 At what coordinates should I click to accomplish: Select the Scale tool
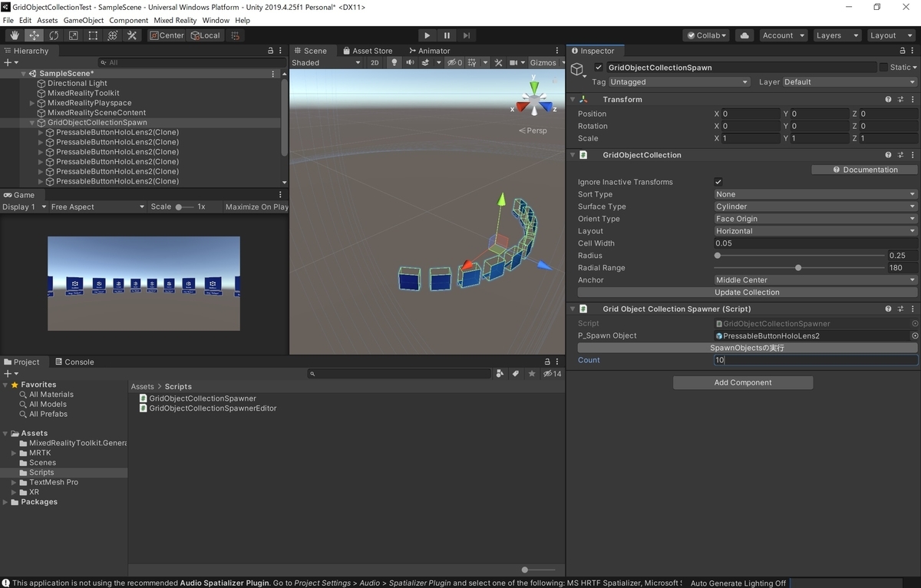pos(74,35)
